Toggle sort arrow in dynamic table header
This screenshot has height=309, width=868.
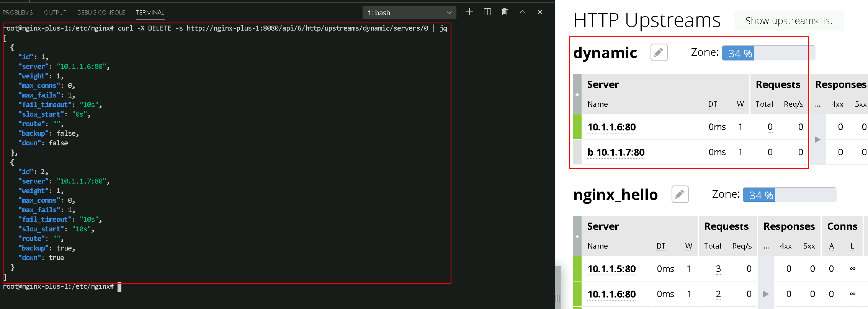point(577,94)
